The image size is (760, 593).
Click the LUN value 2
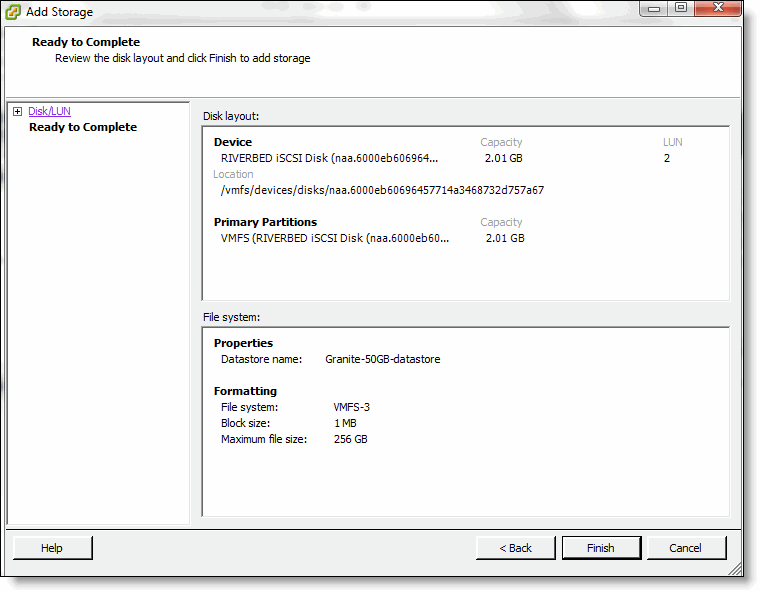667,158
